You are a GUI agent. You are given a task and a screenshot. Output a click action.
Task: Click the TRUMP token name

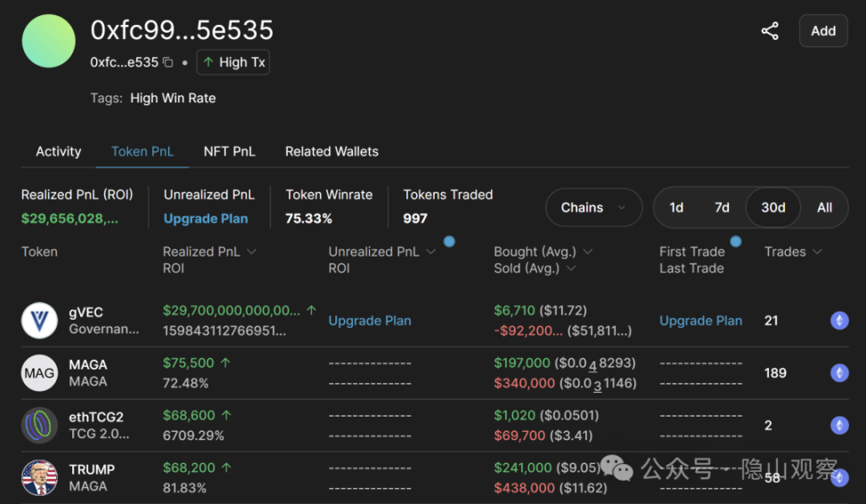92,469
